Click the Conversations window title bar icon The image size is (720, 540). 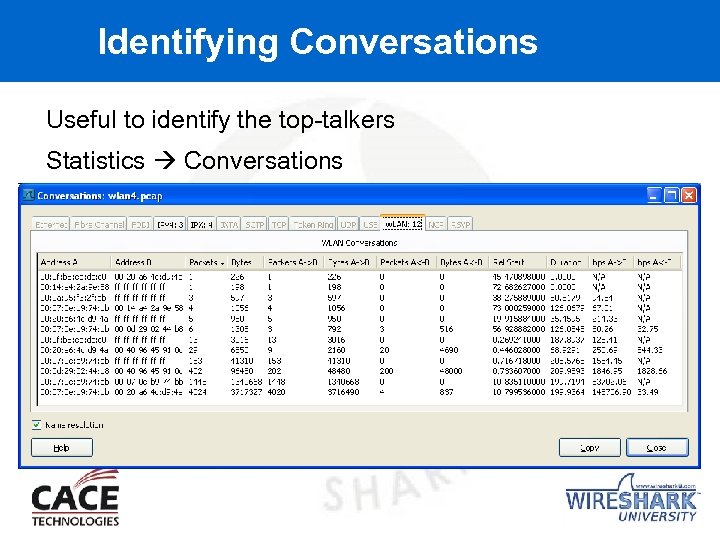click(28, 195)
